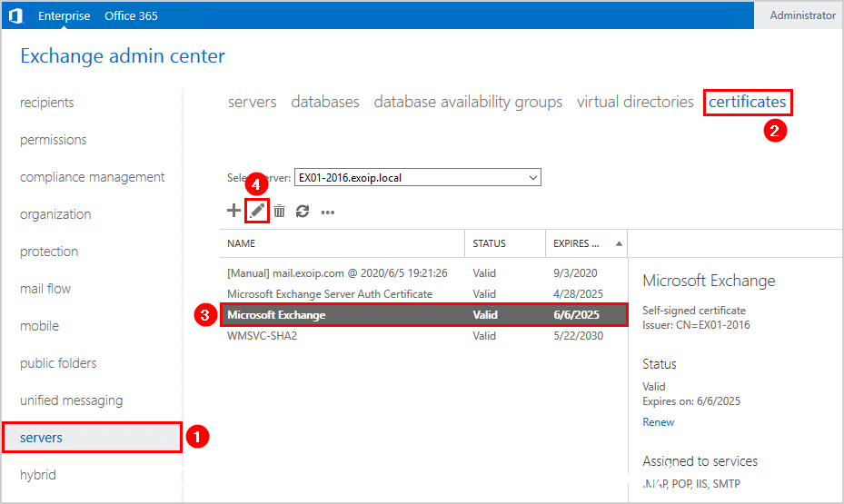
Task: Click the Renew certificate link
Action: coord(658,422)
